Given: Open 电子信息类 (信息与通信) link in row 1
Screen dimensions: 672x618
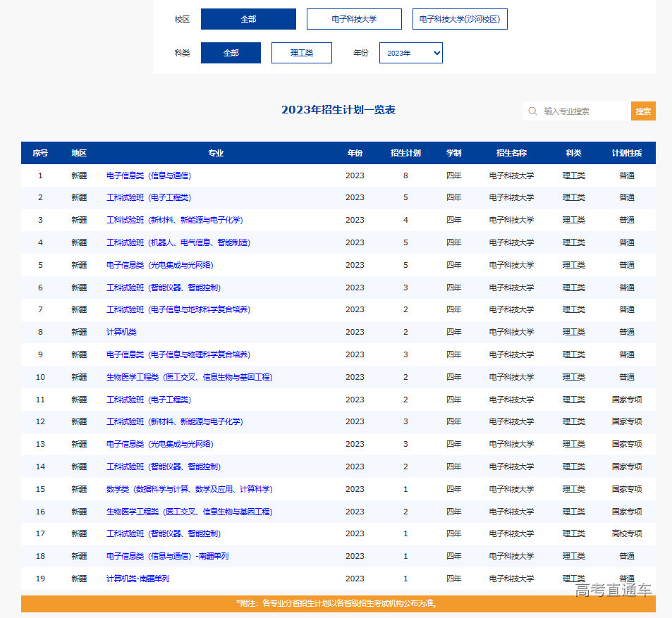Looking at the screenshot, I should click(x=149, y=175).
